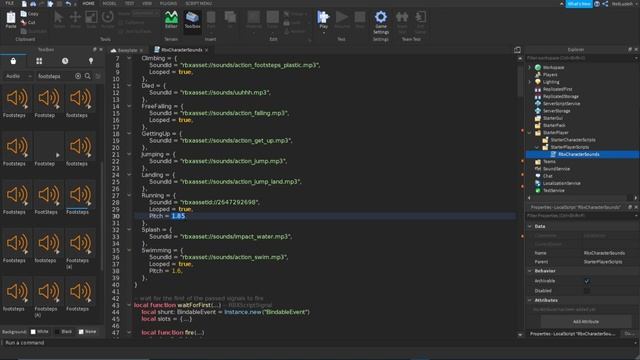Select the Scale tool in ribbon

point(91,19)
